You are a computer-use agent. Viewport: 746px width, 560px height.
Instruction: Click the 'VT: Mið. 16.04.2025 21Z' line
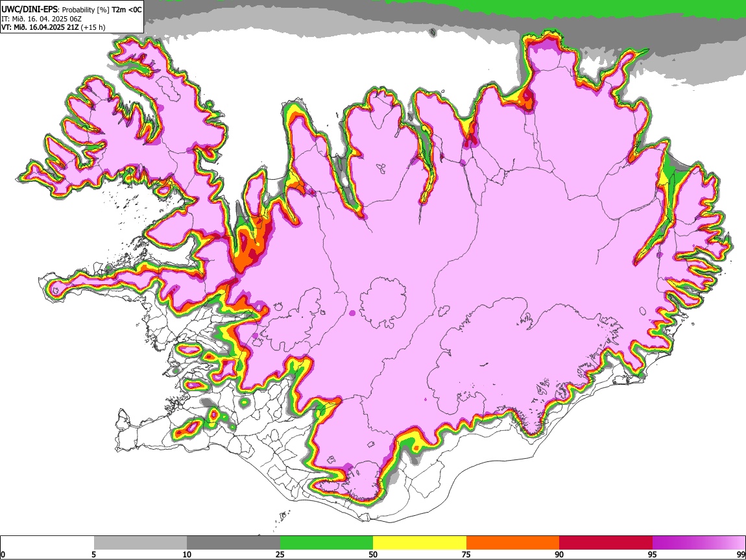point(40,27)
